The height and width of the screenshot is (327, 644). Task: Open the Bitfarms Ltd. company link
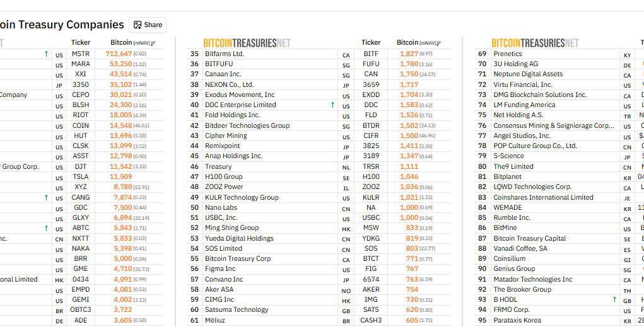225,54
